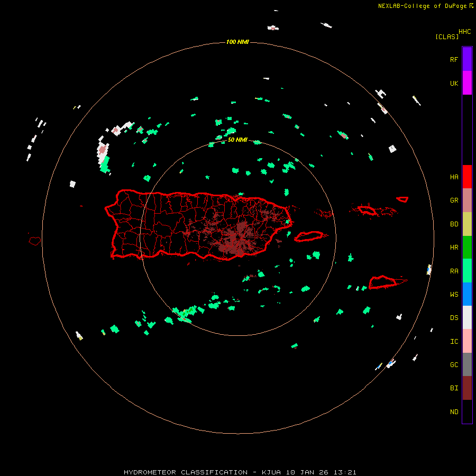476x476 pixels.
Task: Click the IC legend label
Action: click(x=454, y=342)
